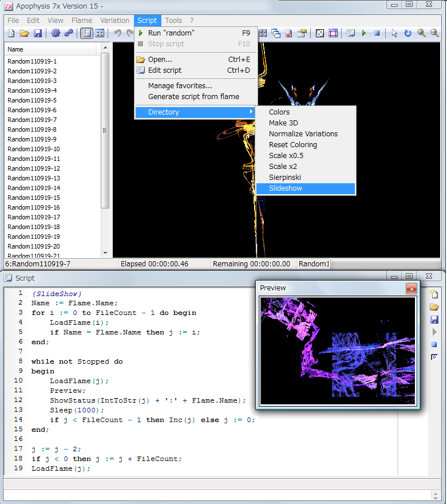Click the double gears render-all icon
The image size is (447, 504).
69,33
